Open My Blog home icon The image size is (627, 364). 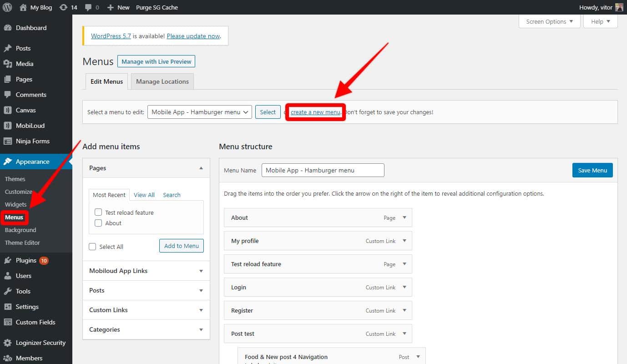click(x=23, y=7)
